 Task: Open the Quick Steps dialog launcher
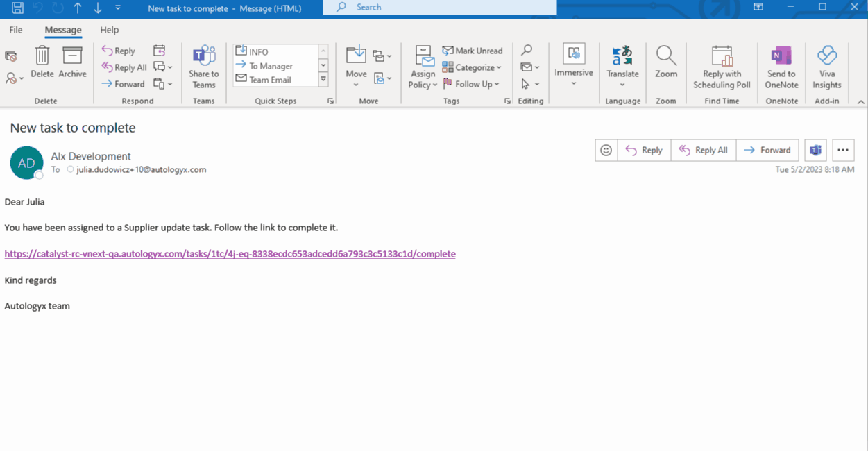click(x=331, y=101)
